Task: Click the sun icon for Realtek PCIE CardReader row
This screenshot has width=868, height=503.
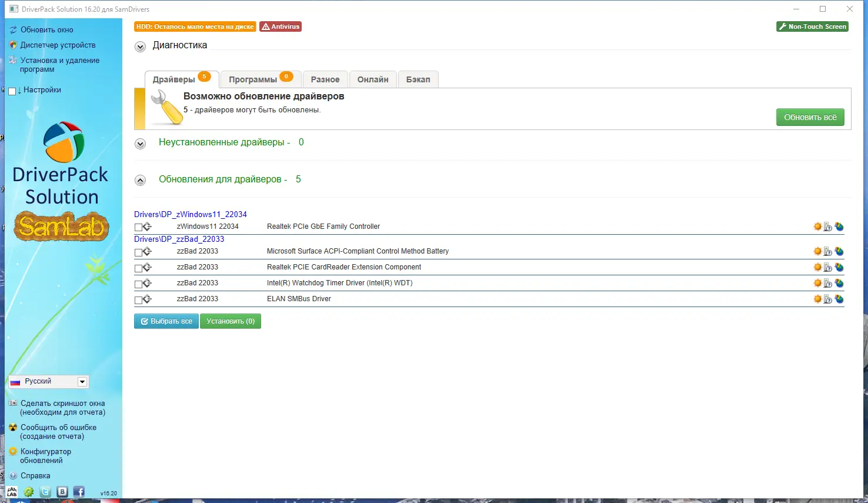Action: 817,267
